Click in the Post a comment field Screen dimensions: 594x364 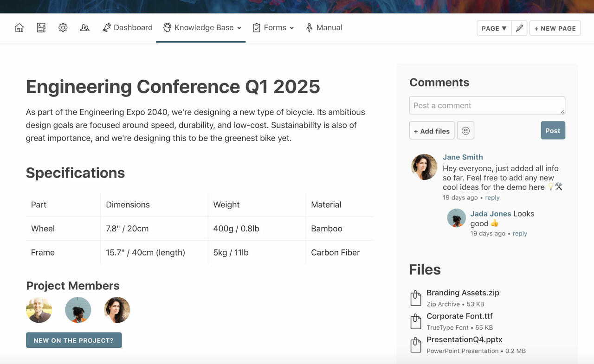tap(487, 105)
